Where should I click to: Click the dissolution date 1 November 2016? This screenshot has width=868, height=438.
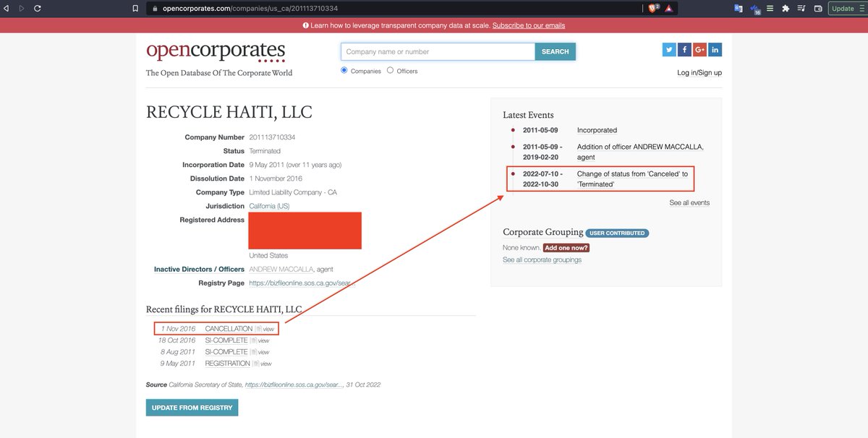tap(276, 179)
